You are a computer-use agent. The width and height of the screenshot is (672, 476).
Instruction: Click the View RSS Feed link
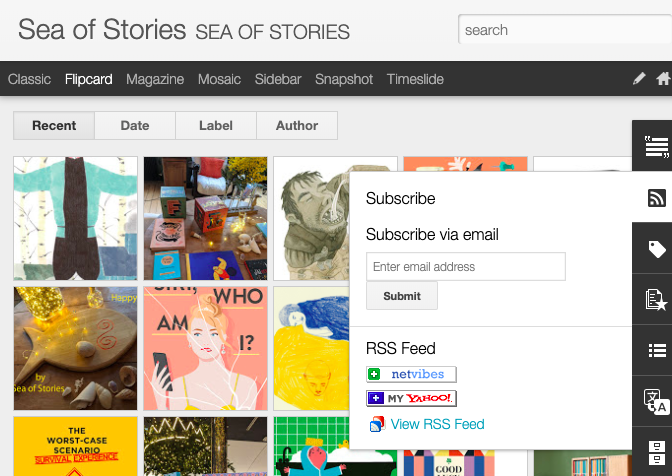coord(437,424)
